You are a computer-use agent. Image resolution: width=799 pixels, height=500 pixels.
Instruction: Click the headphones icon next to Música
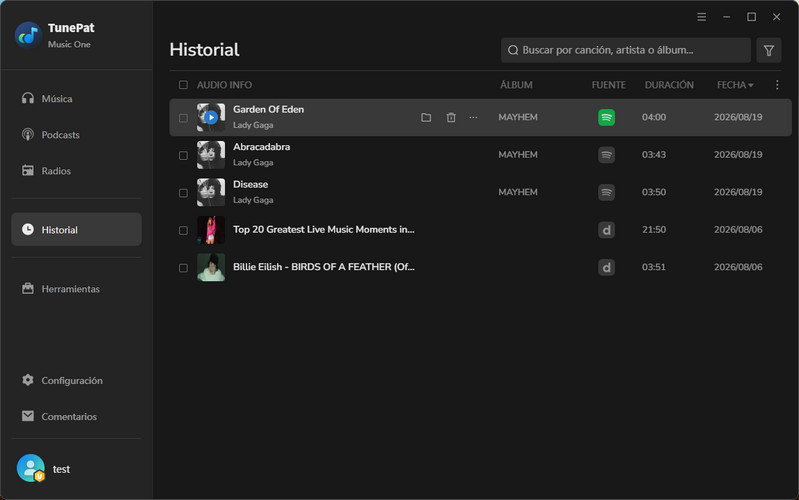[28, 98]
